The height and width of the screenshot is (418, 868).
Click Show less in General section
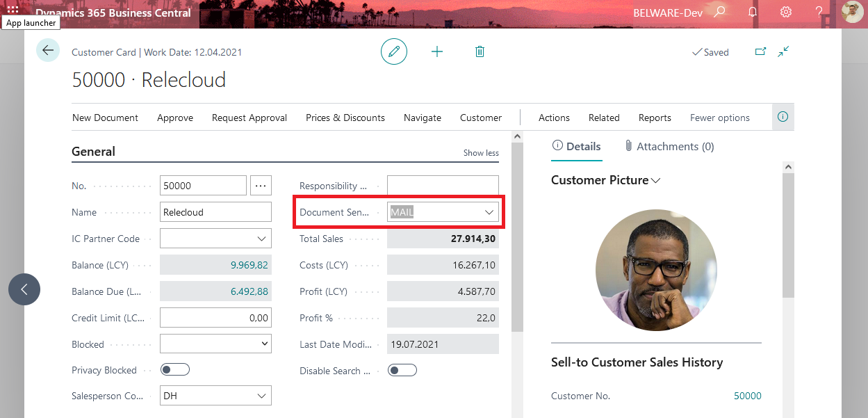[481, 153]
